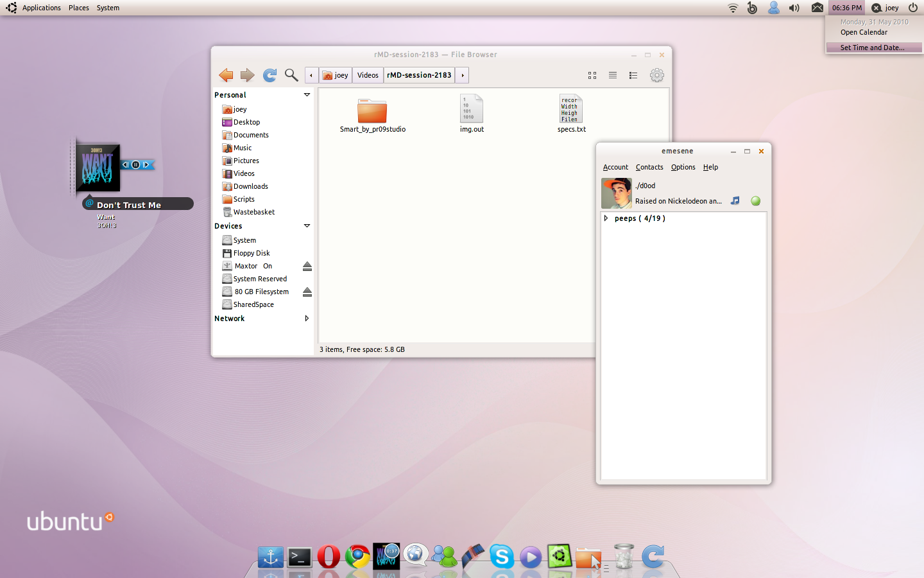The image size is (924, 578).
Task: Pause the song on the music widget
Action: [x=136, y=165]
